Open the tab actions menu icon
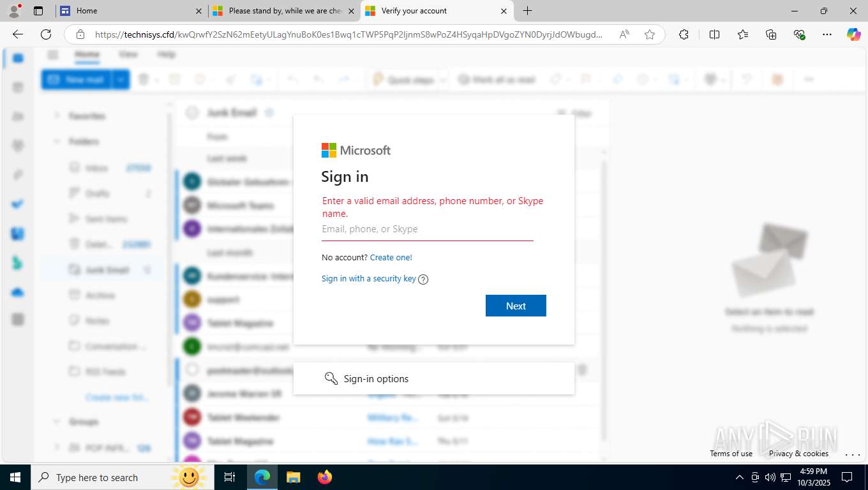The image size is (868, 490). point(38,11)
